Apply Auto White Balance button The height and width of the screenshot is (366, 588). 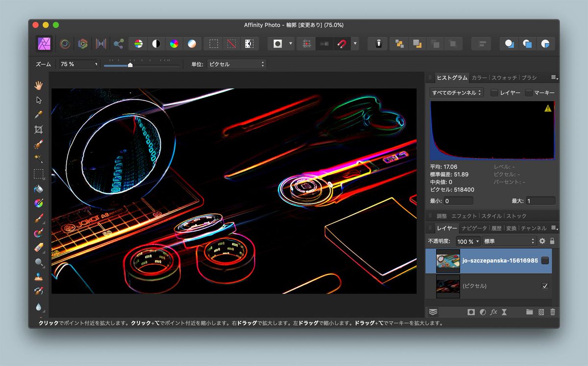[x=191, y=44]
